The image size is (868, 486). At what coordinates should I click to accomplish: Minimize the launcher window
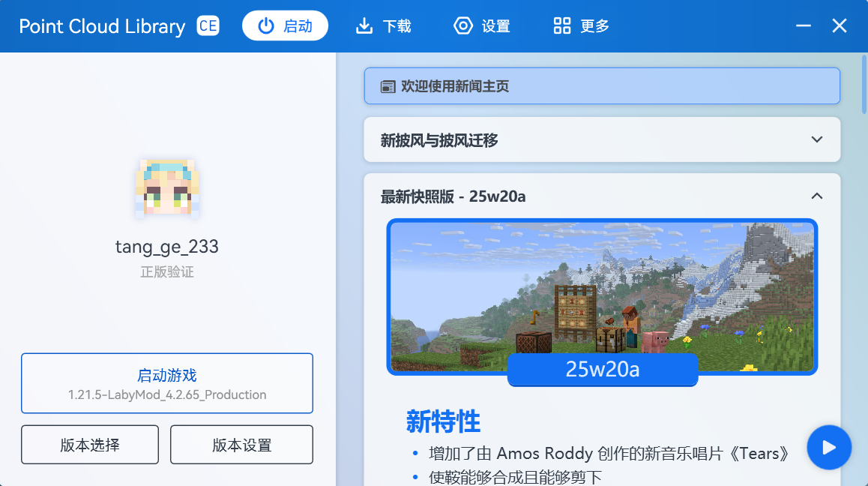(804, 26)
